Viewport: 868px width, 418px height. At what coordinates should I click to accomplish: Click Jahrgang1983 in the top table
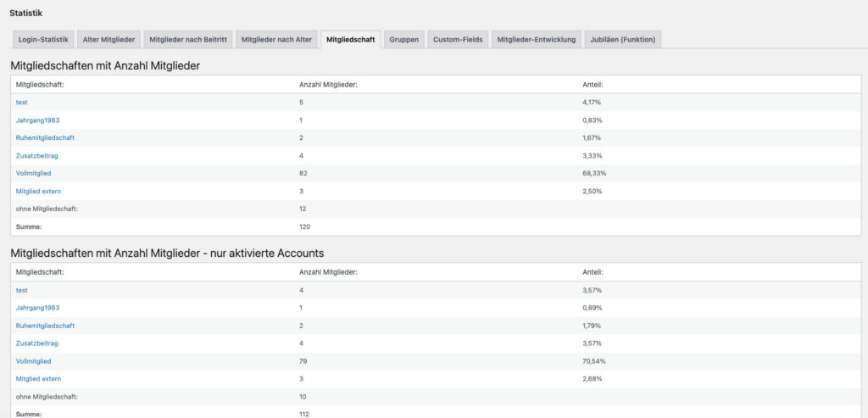pos(37,120)
